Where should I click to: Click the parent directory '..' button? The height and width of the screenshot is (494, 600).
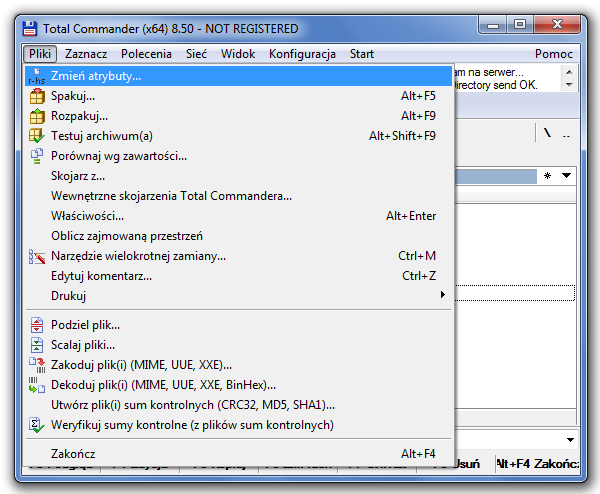coord(566,135)
